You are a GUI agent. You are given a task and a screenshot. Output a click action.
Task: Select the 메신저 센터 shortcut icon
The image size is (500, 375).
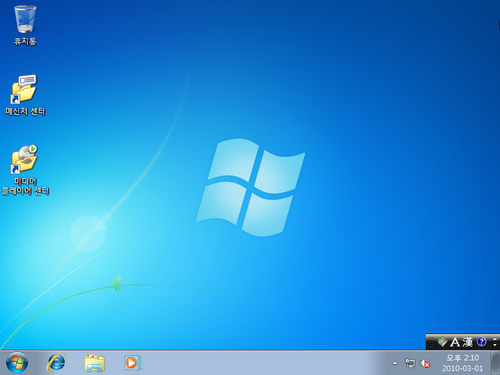24,89
